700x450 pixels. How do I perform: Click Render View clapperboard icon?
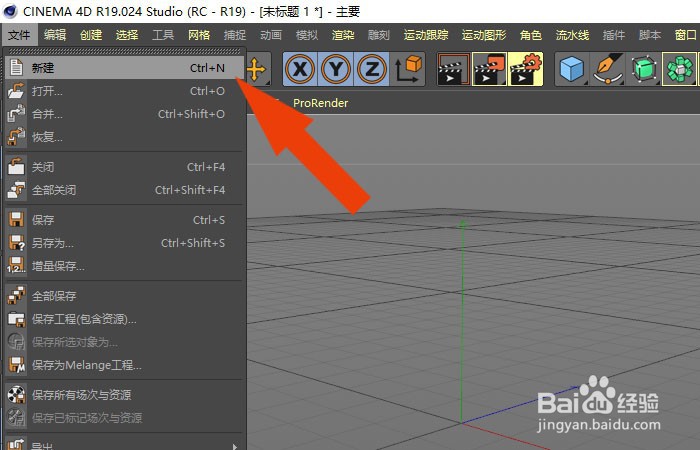[x=453, y=69]
